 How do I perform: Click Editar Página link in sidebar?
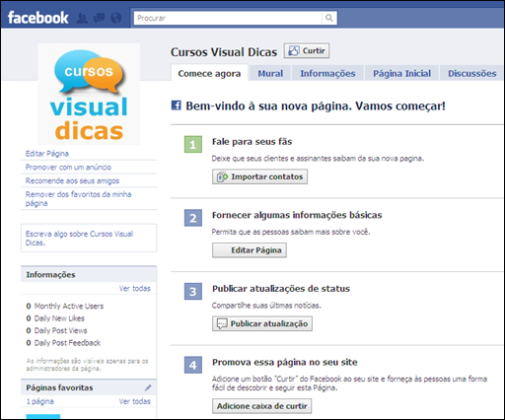47,154
